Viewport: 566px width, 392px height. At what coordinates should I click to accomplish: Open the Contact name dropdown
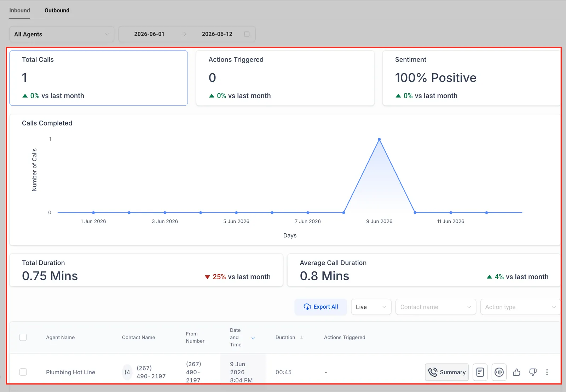435,307
